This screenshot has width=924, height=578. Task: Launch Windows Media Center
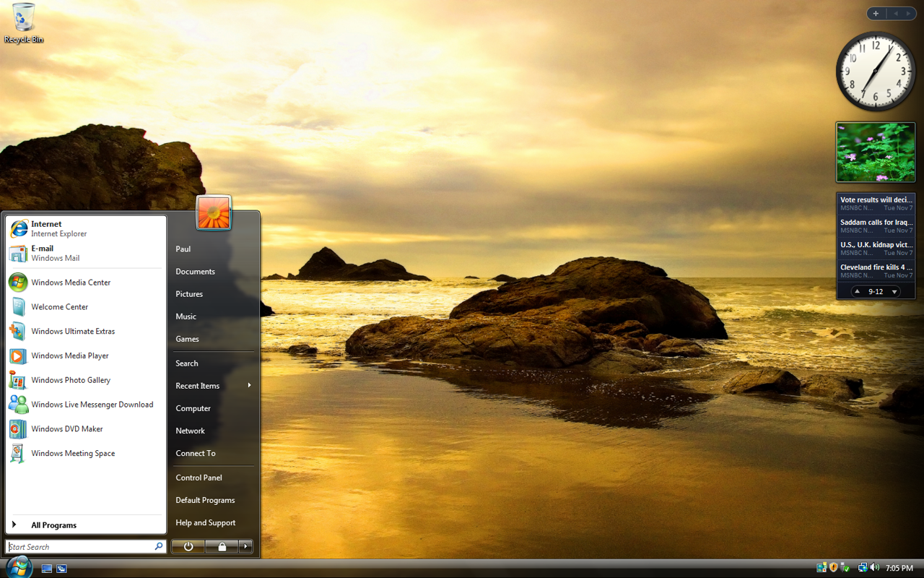pos(86,282)
